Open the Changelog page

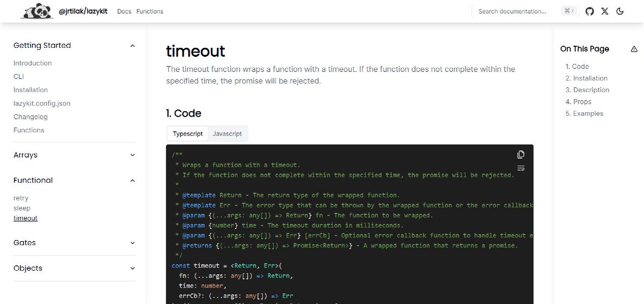click(31, 117)
